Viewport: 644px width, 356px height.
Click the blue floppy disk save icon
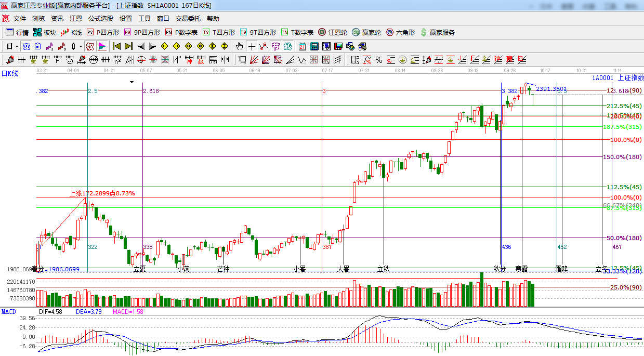(338, 46)
